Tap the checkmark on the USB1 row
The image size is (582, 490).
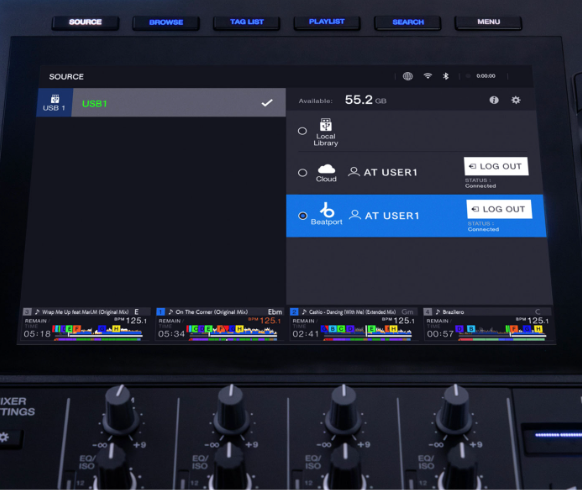(x=267, y=103)
